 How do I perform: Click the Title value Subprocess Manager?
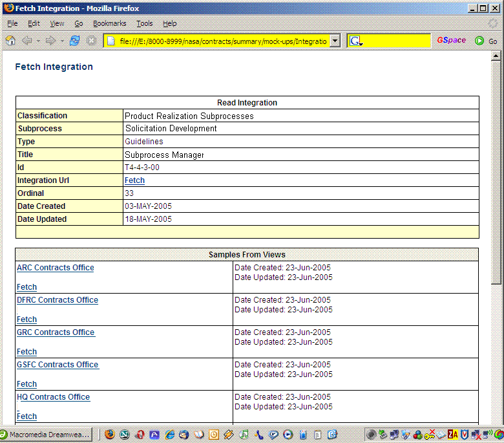[x=164, y=155]
